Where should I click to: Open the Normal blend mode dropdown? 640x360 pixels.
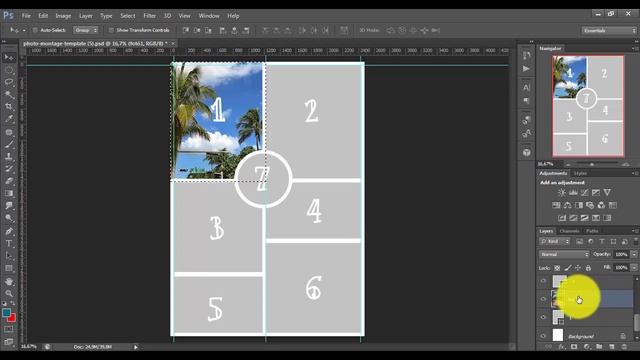point(564,254)
